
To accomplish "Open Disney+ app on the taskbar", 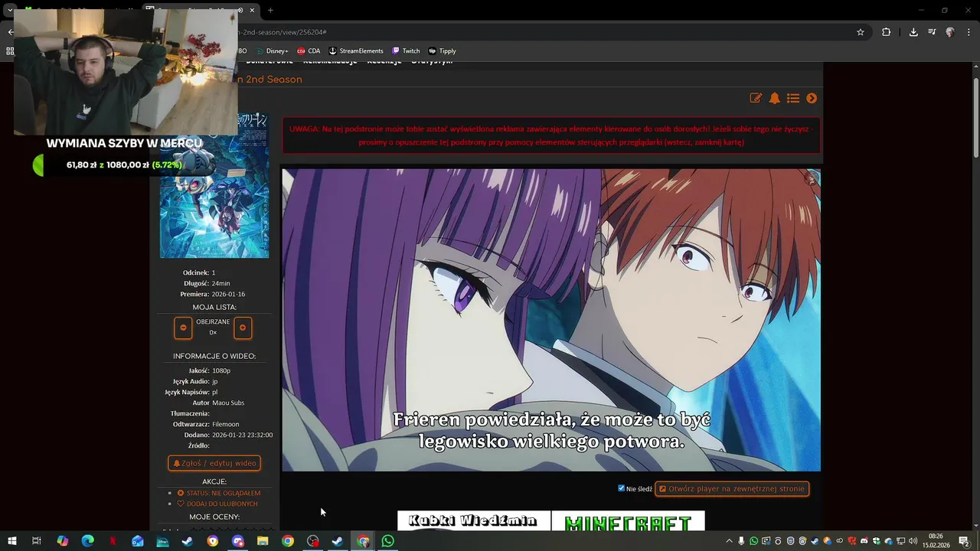I will coord(162,541).
